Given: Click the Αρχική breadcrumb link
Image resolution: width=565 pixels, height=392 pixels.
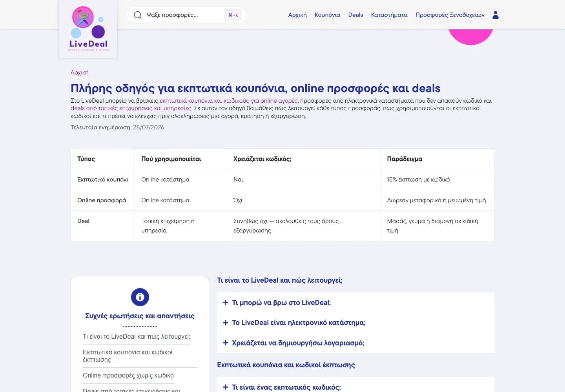Looking at the screenshot, I should click(80, 73).
